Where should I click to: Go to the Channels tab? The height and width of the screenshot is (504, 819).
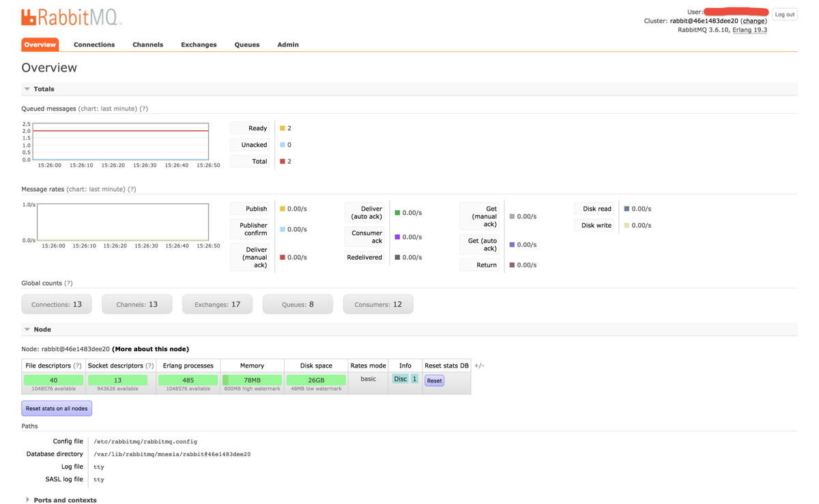coord(147,44)
